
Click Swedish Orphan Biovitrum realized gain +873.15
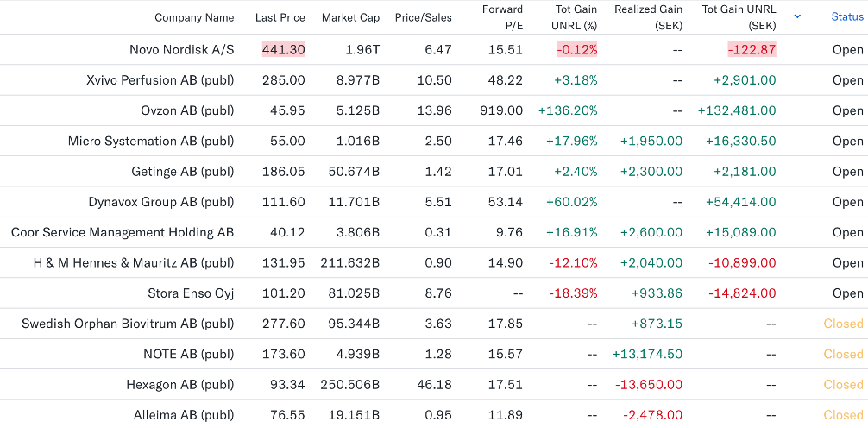pyautogui.click(x=657, y=324)
